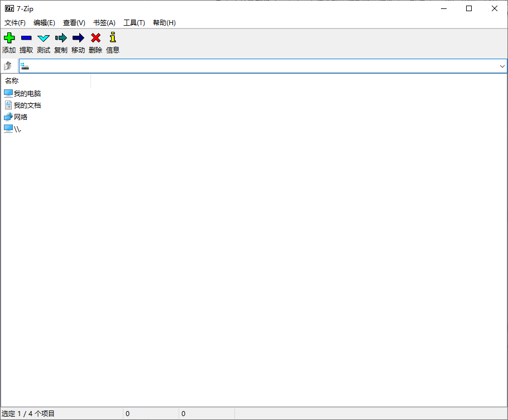Open the 书签 menu
The image size is (508, 420).
click(104, 23)
